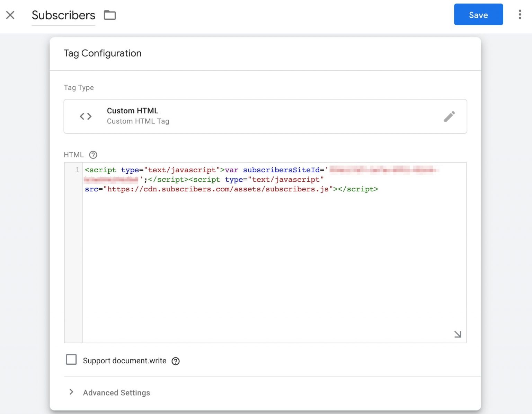Switch focus to the Tag Configuration panel
Image resolution: width=532 pixels, height=414 pixels.
103,53
